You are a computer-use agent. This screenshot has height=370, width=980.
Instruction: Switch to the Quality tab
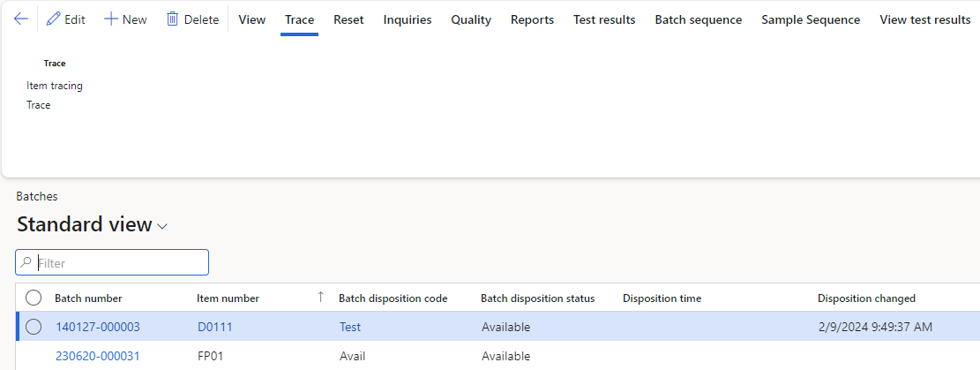tap(471, 19)
